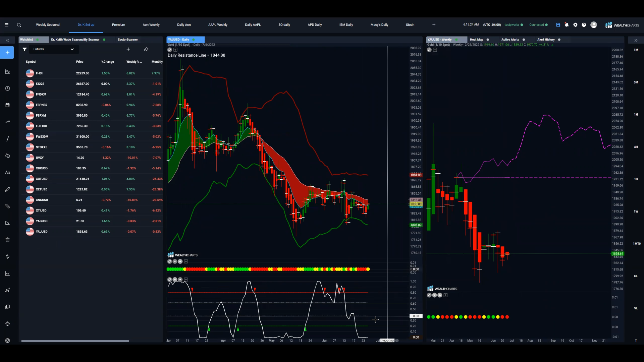The width and height of the screenshot is (644, 362).
Task: Open the help question-mark icon
Action: pos(584,25)
